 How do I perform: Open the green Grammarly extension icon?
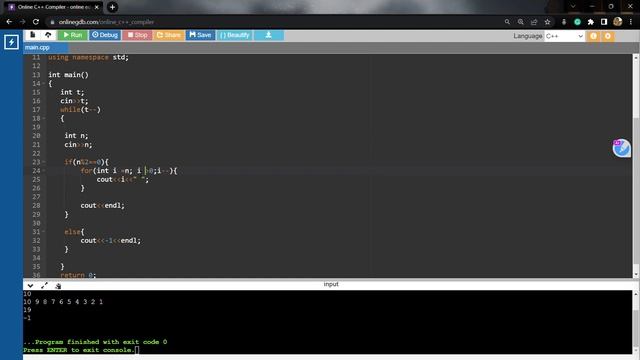coord(577,22)
